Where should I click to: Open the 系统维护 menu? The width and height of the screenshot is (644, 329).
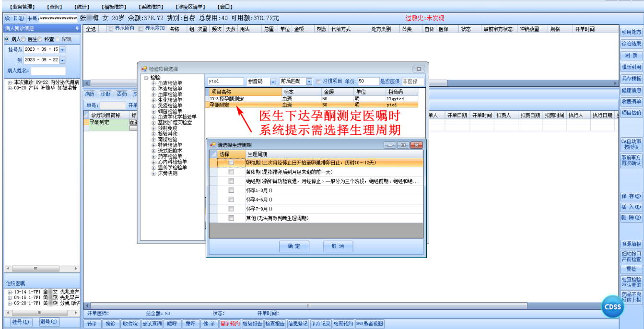(x=151, y=7)
